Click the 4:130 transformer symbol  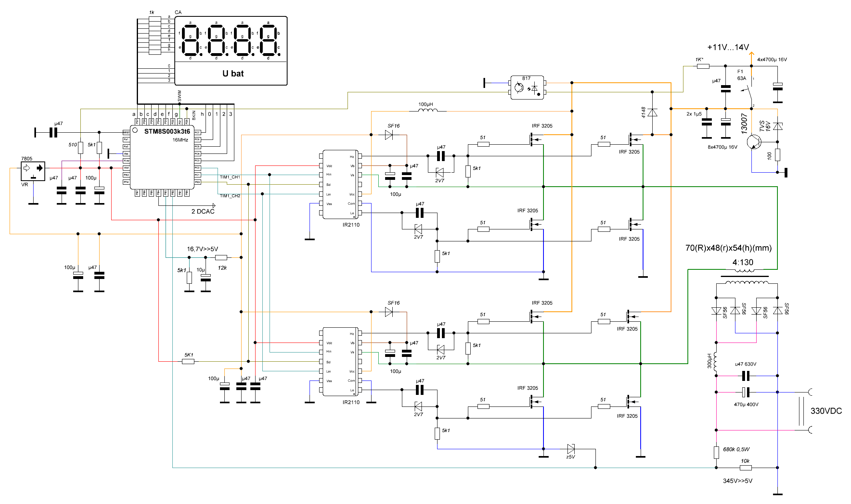tap(745, 277)
